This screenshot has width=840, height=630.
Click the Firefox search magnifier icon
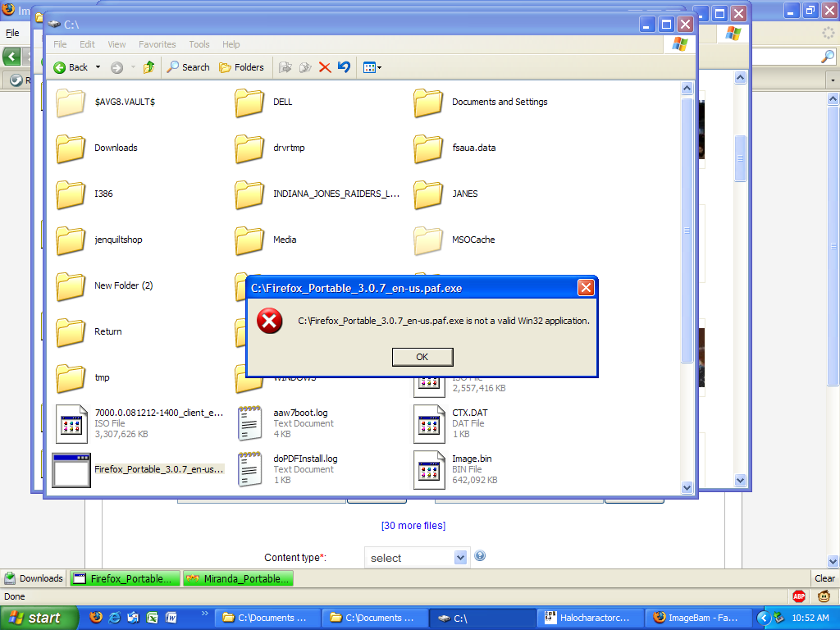(828, 56)
